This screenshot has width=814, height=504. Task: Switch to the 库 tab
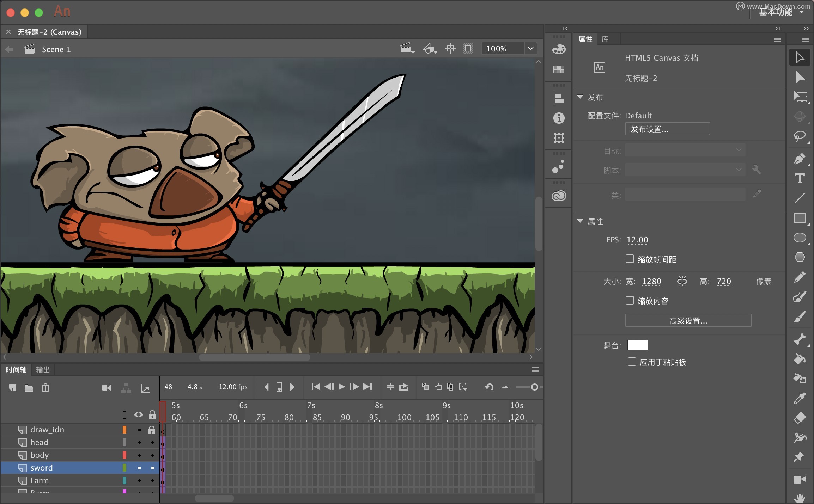(x=605, y=39)
